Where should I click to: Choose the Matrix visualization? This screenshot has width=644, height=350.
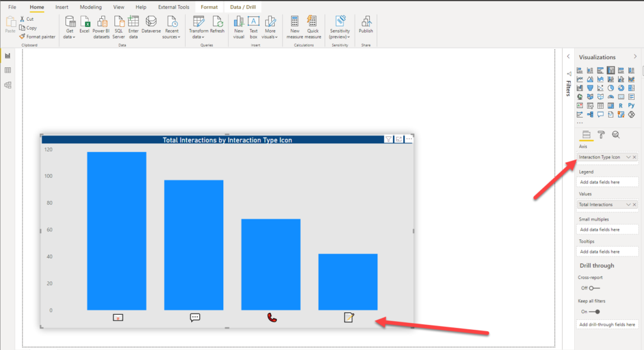[611, 106]
